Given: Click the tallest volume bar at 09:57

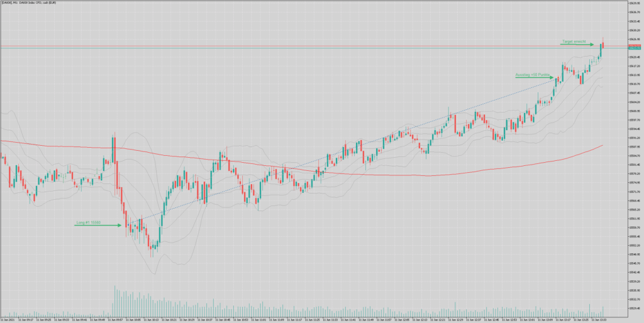Looking at the screenshot, I should tap(114, 300).
